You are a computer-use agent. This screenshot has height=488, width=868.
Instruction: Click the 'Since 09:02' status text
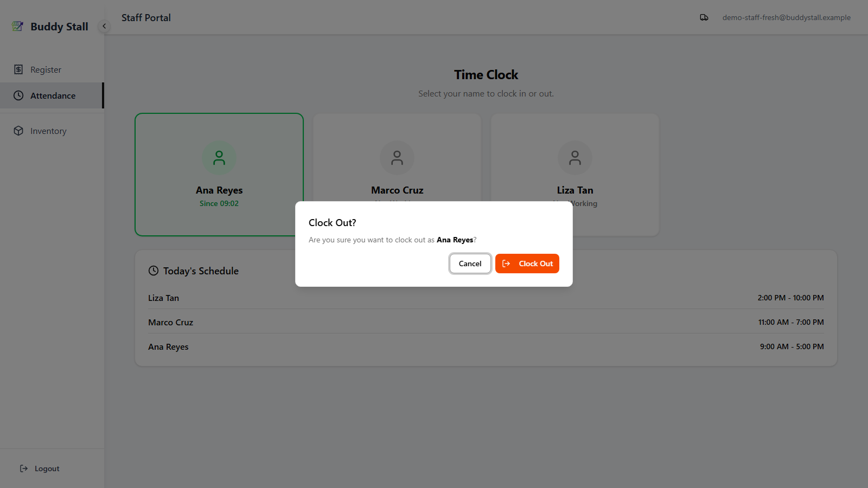(219, 203)
